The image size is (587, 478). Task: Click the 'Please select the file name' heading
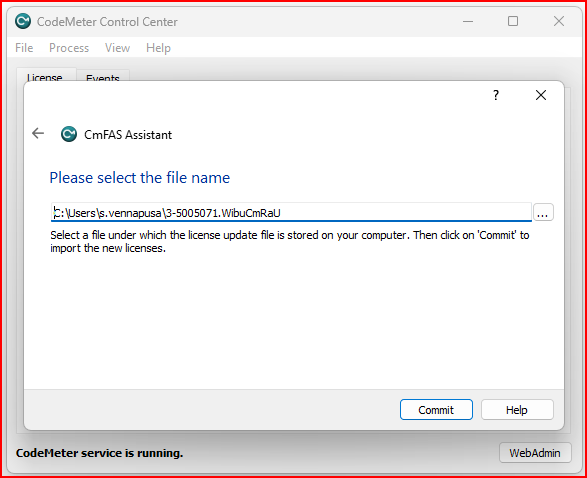140,178
